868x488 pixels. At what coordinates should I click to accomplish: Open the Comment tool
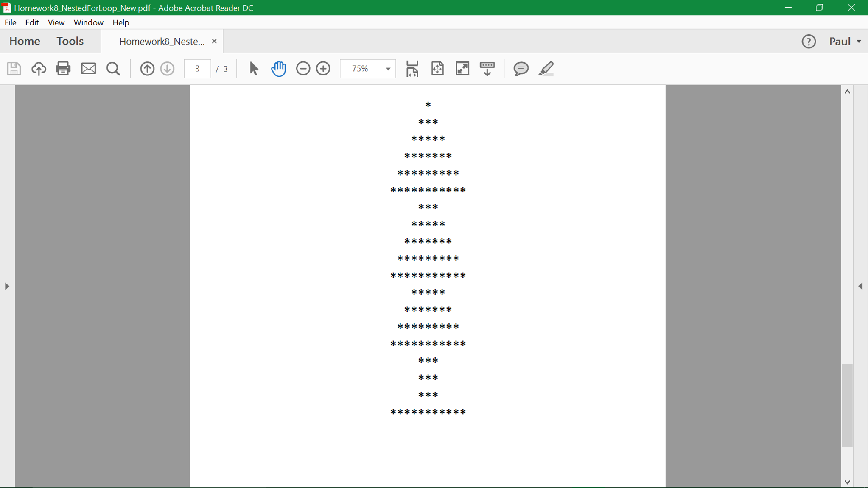521,69
